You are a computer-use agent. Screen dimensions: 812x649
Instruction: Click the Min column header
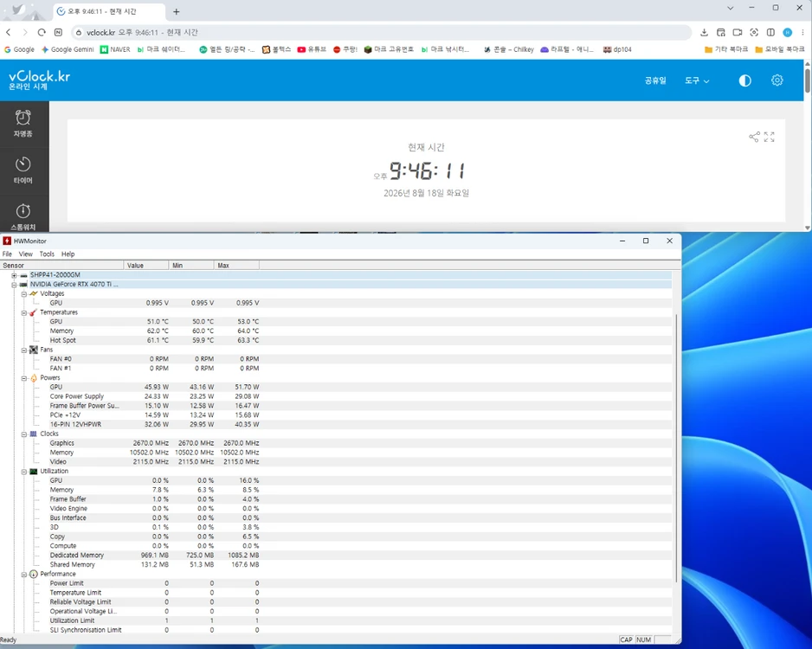click(x=191, y=266)
